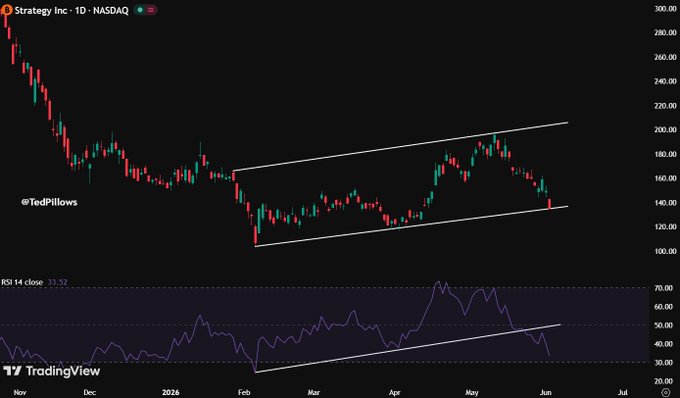Image resolution: width=680 pixels, height=398 pixels.
Task: Click the RSI 50.00 axis label
Action: tap(665, 326)
